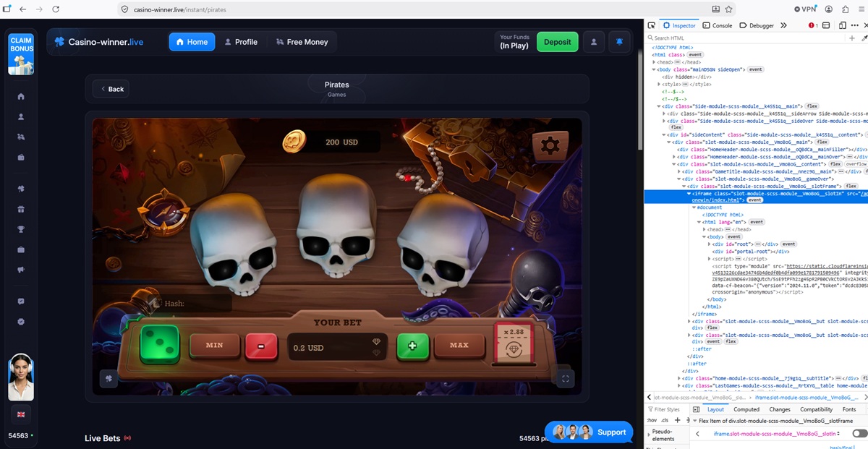Viewport: 868px width, 449px height.
Task: Add new node with plus icon
Action: point(852,38)
